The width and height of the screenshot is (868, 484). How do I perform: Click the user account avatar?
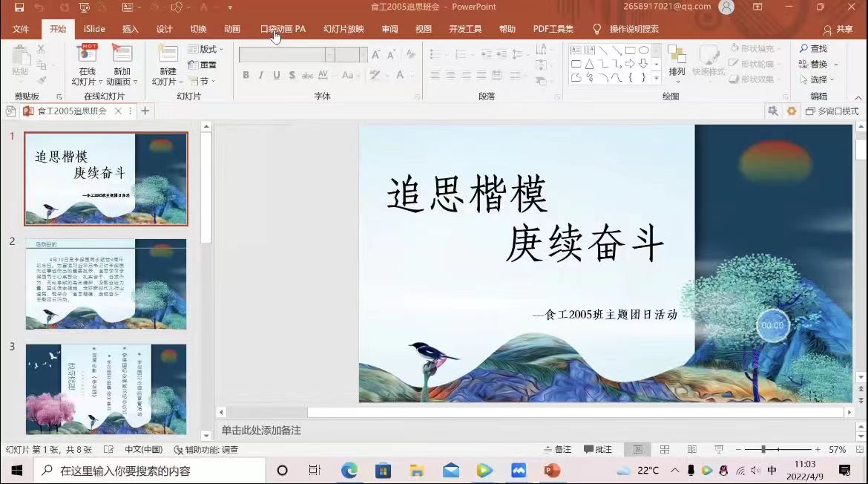pyautogui.click(x=726, y=7)
